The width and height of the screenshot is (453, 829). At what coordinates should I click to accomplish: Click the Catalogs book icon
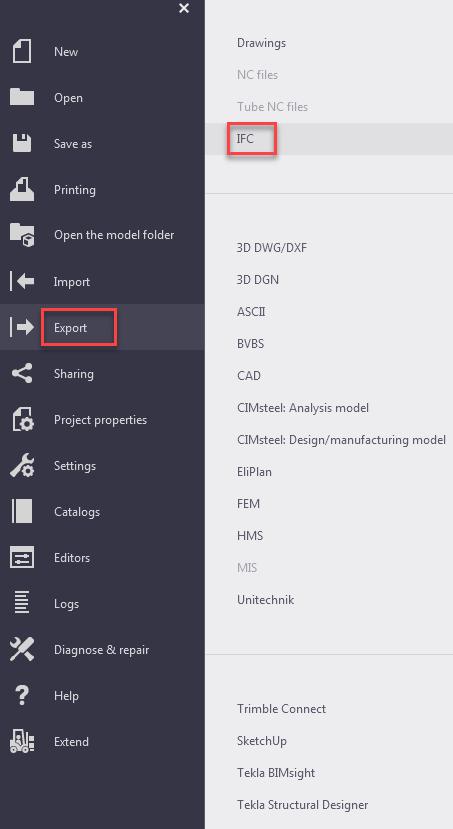click(x=22, y=511)
